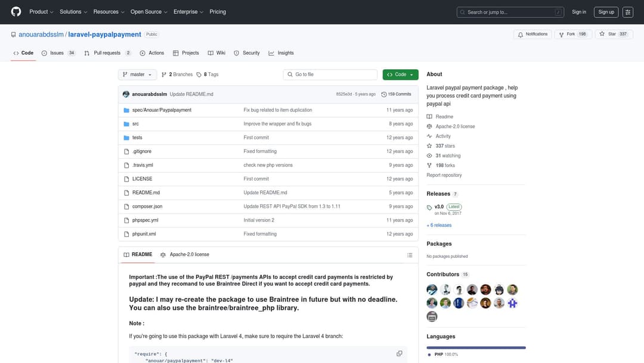
Task: Open the Actions tab
Action: (152, 53)
